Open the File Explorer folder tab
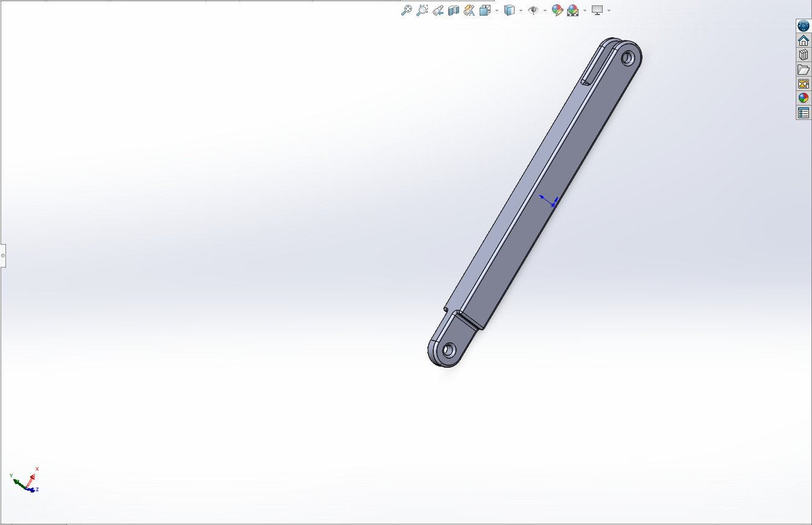This screenshot has width=812, height=525. point(804,69)
